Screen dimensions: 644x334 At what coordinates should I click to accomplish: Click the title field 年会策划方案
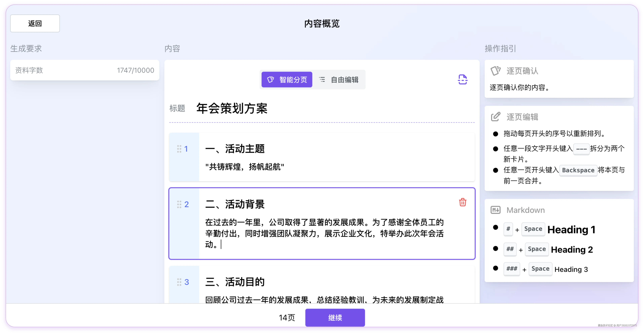pos(232,109)
